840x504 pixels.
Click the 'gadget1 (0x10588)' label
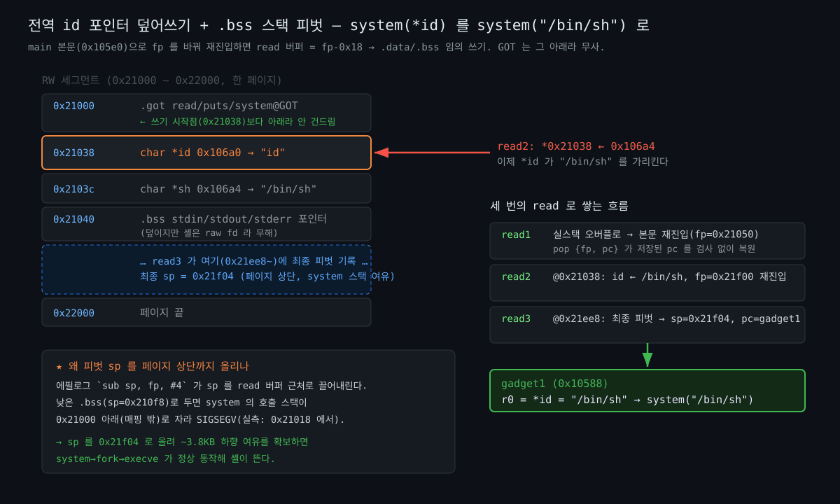554,384
